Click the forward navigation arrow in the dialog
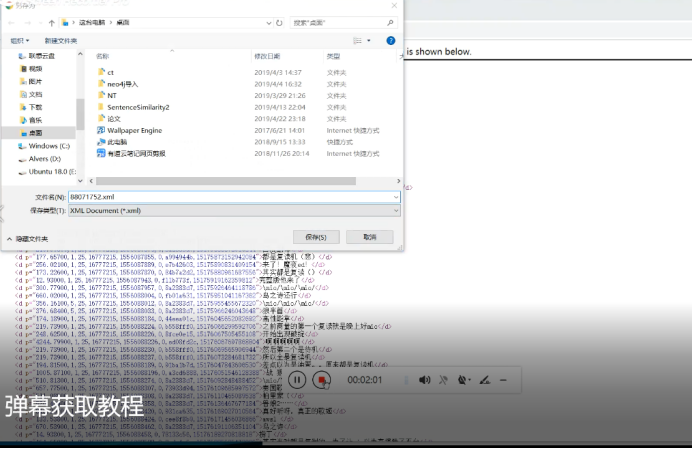This screenshot has width=692, height=449. pyautogui.click(x=27, y=23)
